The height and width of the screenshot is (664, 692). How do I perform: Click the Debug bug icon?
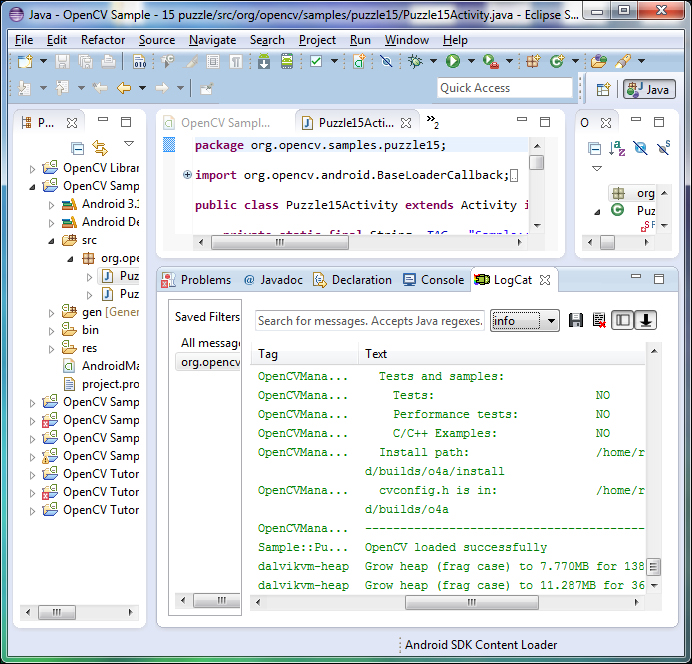coord(415,61)
